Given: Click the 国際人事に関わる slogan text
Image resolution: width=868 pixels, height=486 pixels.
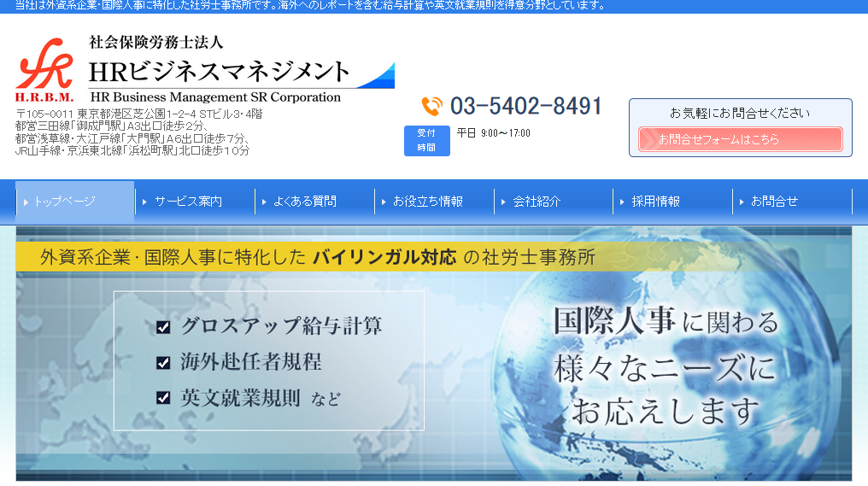Looking at the screenshot, I should coord(666,322).
